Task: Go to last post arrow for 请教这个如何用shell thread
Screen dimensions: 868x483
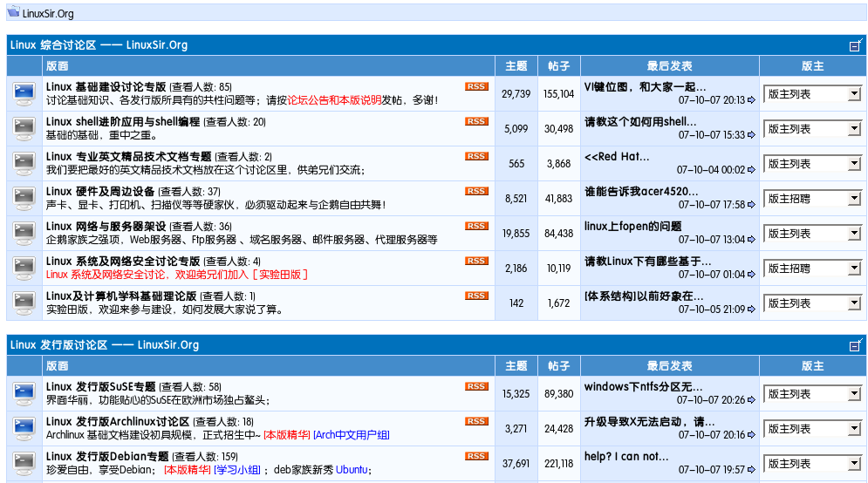Action: pyautogui.click(x=751, y=135)
